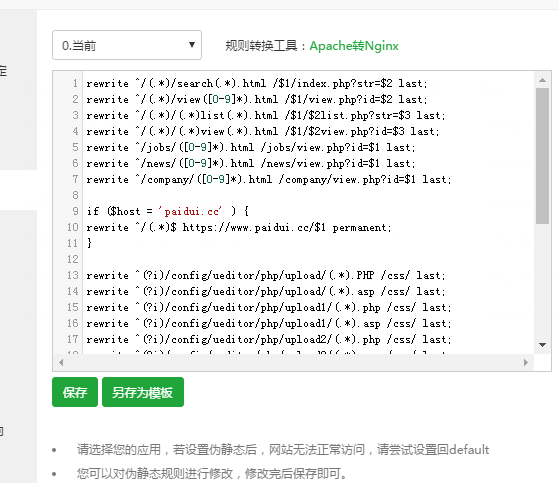Click the 'if ($host =' line
This screenshot has height=483, width=559.
(168, 211)
